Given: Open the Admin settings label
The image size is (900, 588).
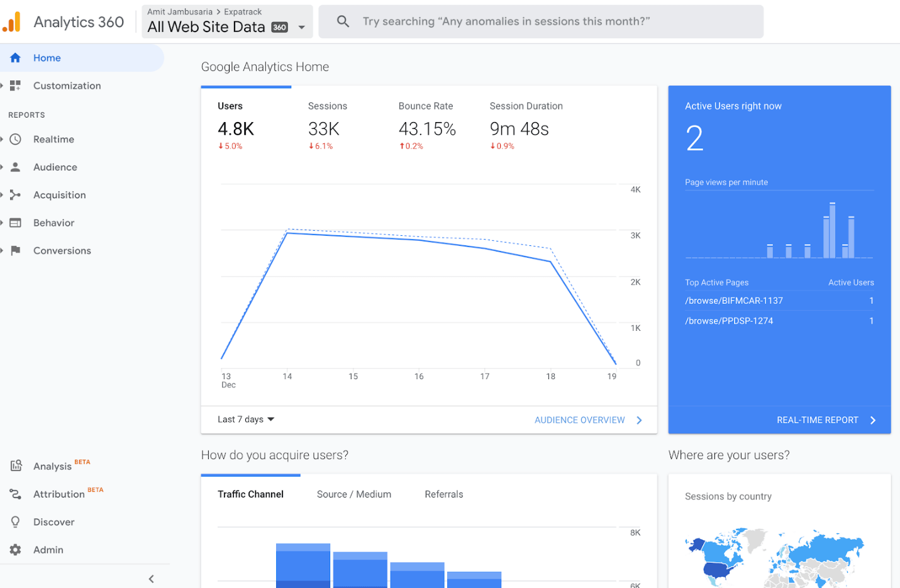Looking at the screenshot, I should pyautogui.click(x=48, y=550).
